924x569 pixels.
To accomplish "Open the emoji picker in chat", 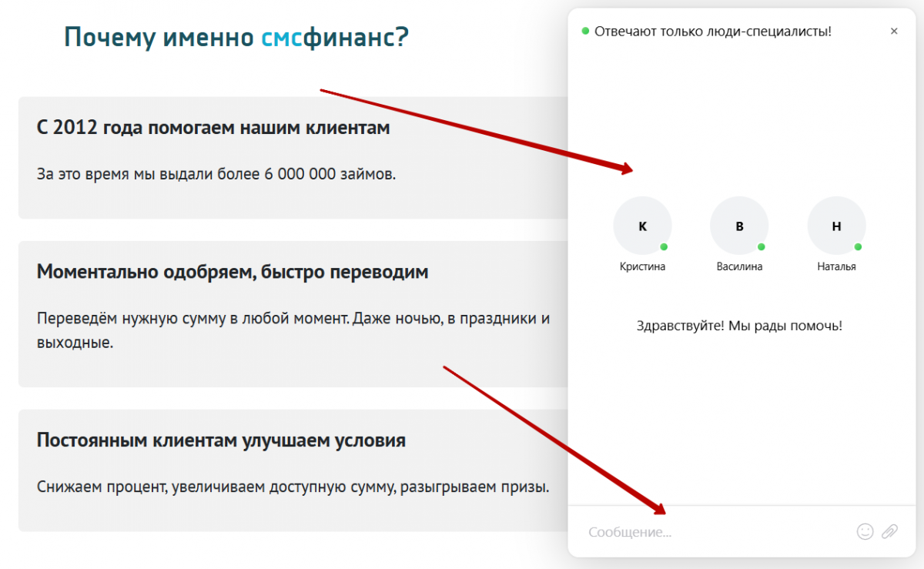I will (865, 531).
